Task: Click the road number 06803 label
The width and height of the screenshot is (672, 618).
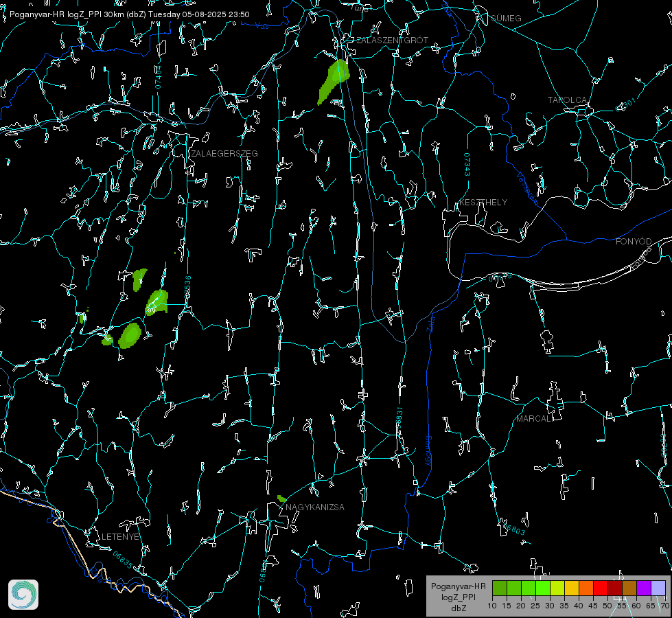Action: (513, 528)
